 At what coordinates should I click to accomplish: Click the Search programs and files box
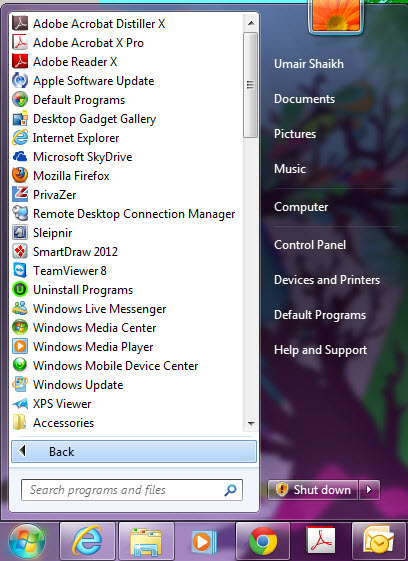tap(132, 490)
